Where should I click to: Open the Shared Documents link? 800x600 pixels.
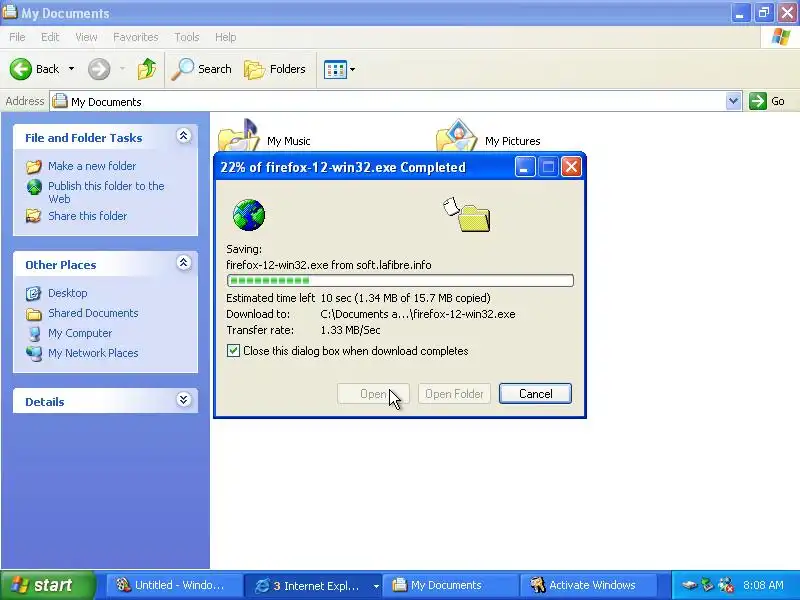coord(93,313)
